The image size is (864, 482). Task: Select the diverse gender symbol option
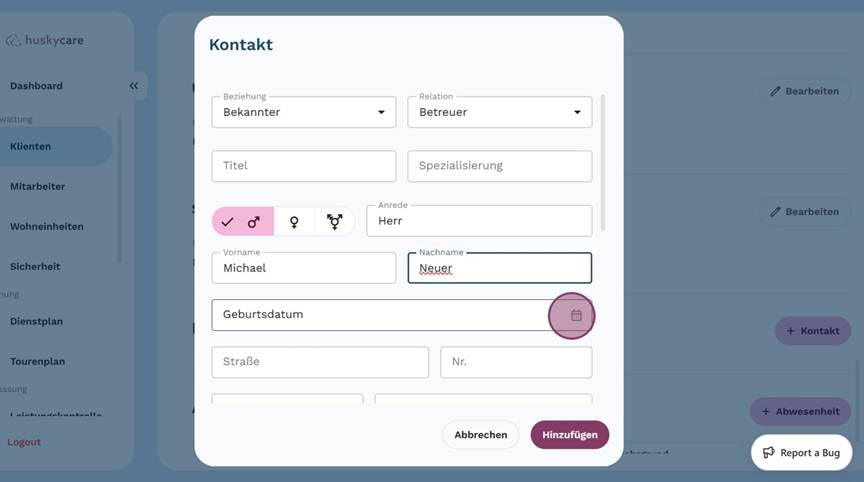(x=334, y=222)
